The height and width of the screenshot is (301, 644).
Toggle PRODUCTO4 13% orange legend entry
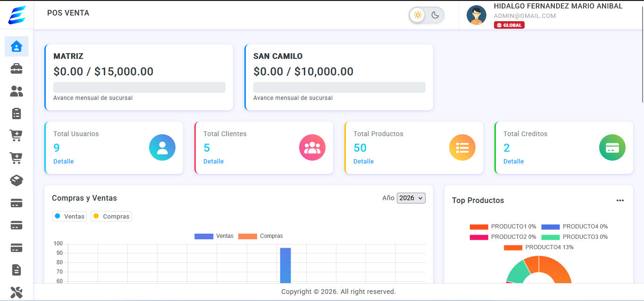(x=539, y=247)
